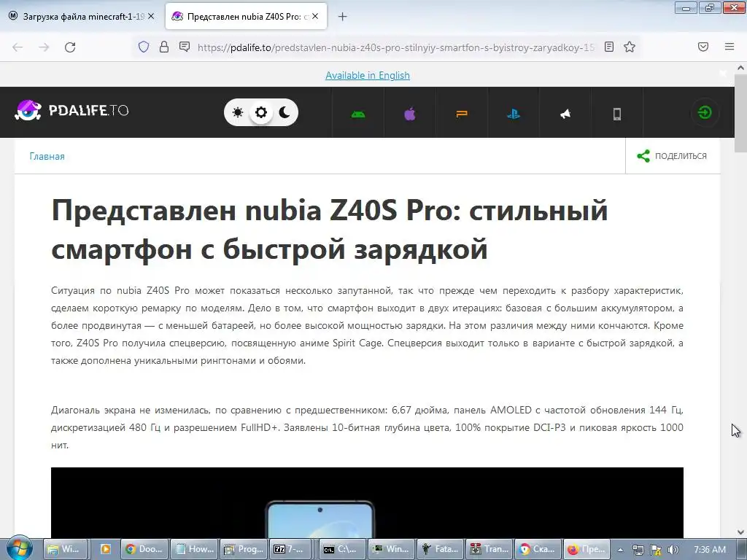Save page to Pocket
Image resolution: width=747 pixels, height=560 pixels.
[703, 47]
